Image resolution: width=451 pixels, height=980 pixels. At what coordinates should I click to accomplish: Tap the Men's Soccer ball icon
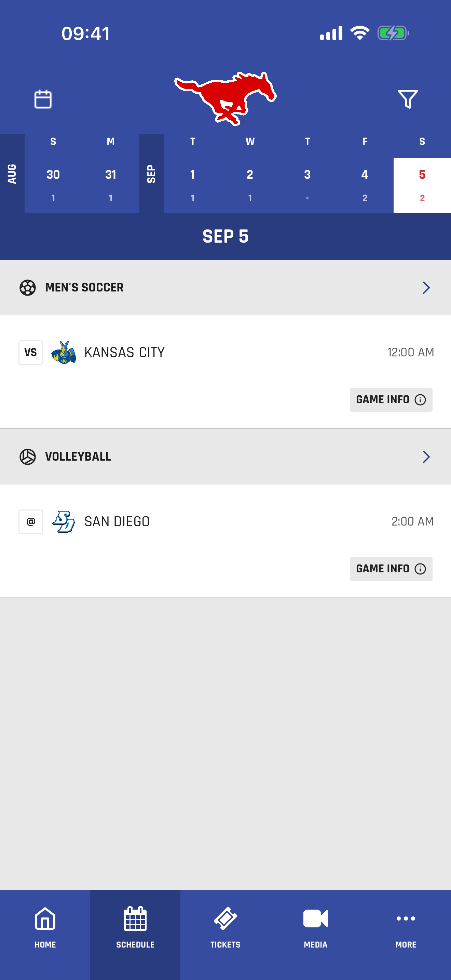[x=28, y=288]
